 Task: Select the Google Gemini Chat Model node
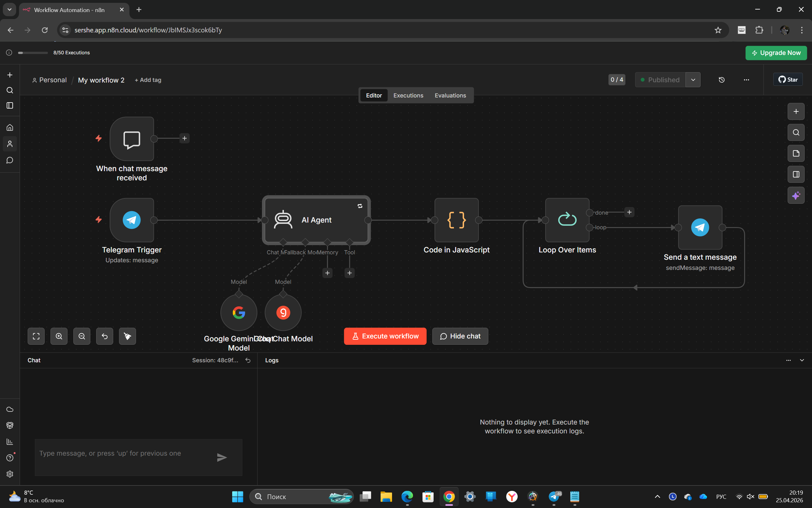point(239,312)
